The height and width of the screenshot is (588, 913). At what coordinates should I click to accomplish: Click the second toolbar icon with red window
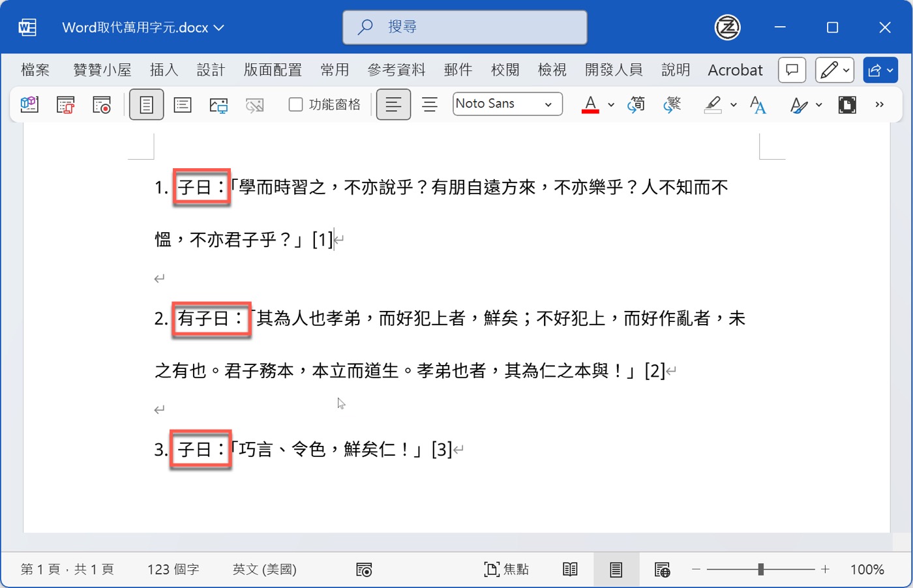(66, 104)
